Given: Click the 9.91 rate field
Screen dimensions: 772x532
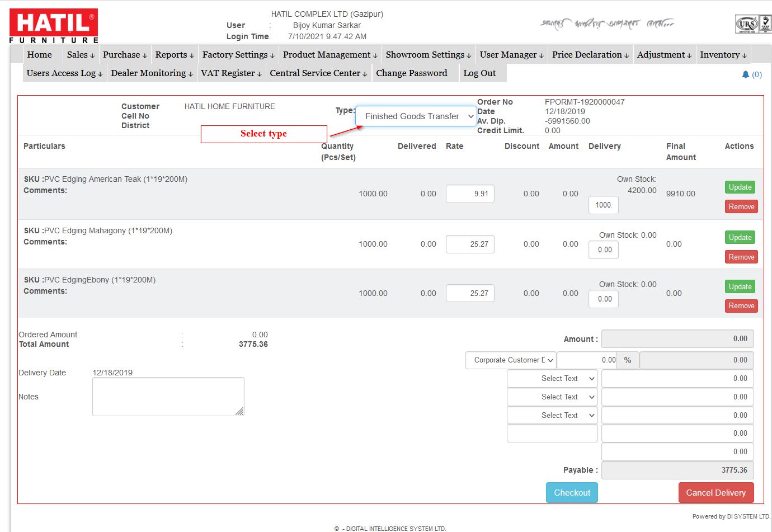Looking at the screenshot, I should tap(470, 194).
